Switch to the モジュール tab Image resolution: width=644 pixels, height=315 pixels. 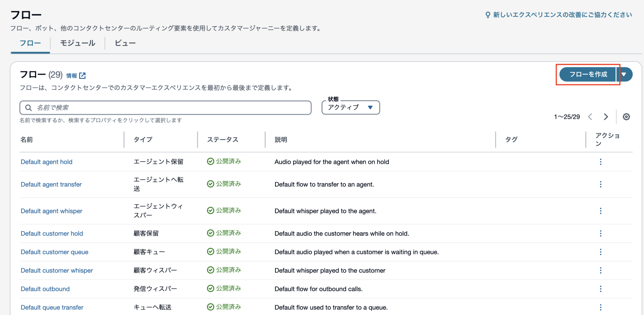tap(78, 43)
